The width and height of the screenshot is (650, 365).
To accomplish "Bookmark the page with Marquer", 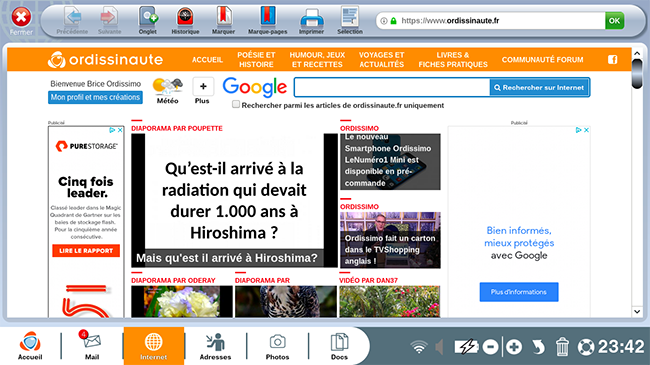I will click(x=223, y=20).
